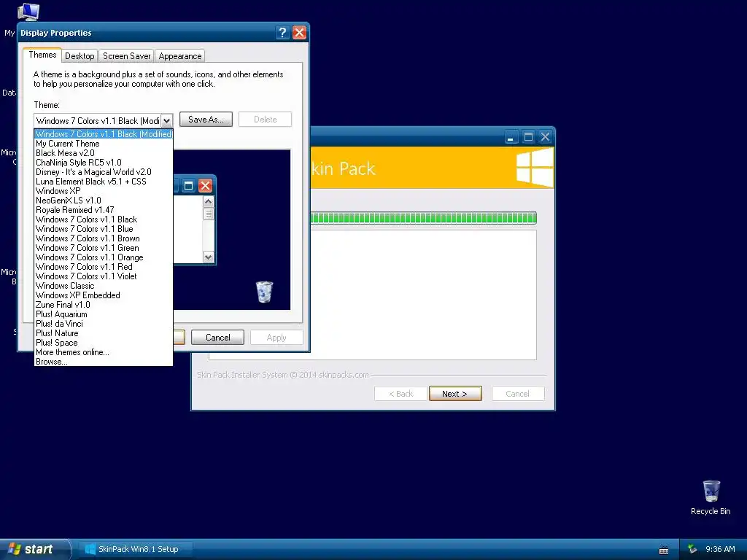Image resolution: width=747 pixels, height=560 pixels.
Task: Click Cancel in Display Properties
Action: point(217,337)
